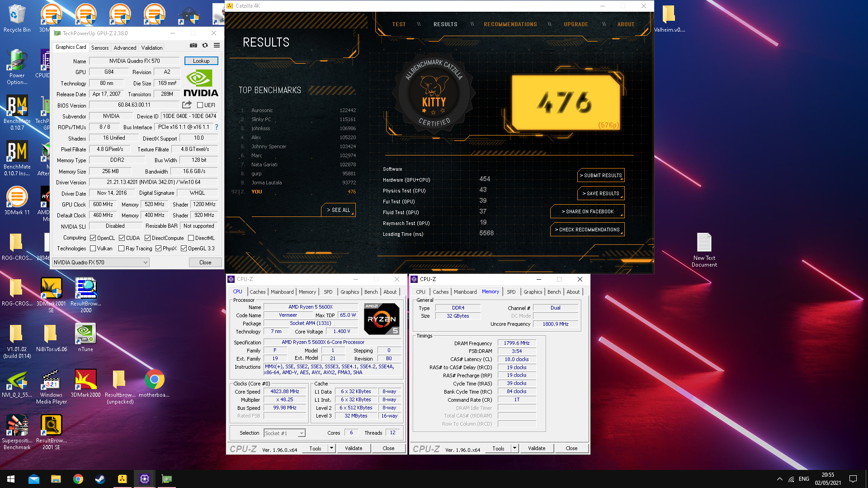Click the GPU-Z refresh icon
The image size is (868, 488).
click(205, 45)
